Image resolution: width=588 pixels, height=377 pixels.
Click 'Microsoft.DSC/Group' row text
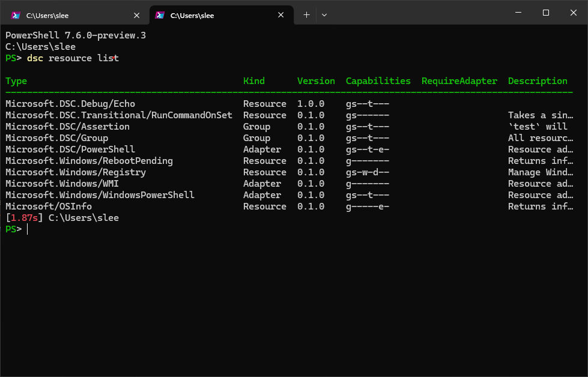click(56, 138)
